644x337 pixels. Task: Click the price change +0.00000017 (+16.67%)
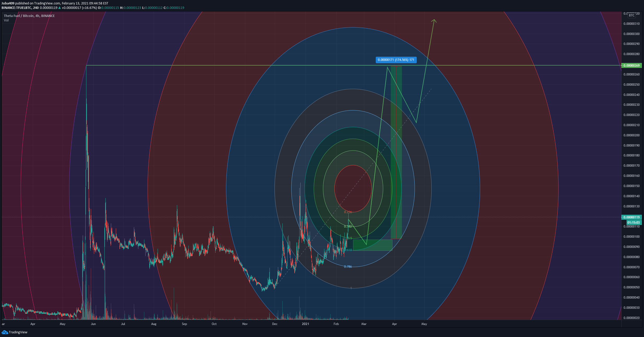pos(79,8)
